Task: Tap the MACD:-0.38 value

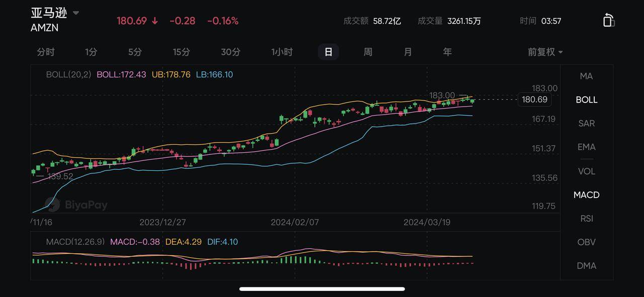Action: point(135,242)
